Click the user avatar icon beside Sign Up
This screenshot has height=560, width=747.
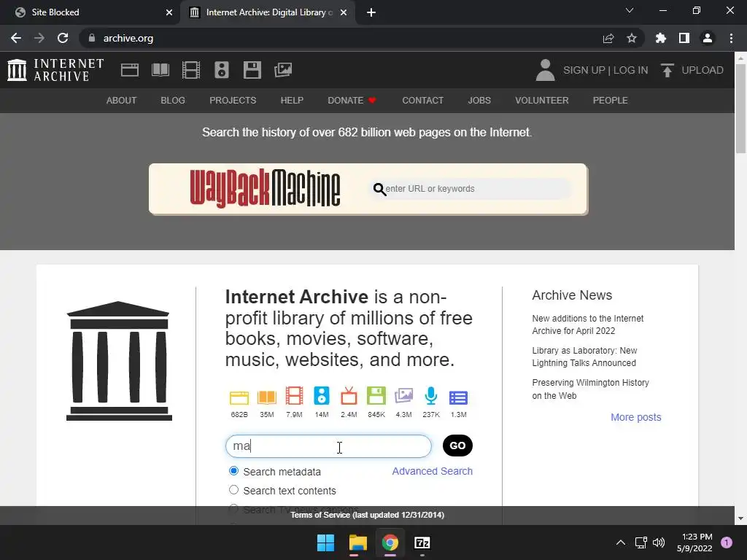[545, 70]
